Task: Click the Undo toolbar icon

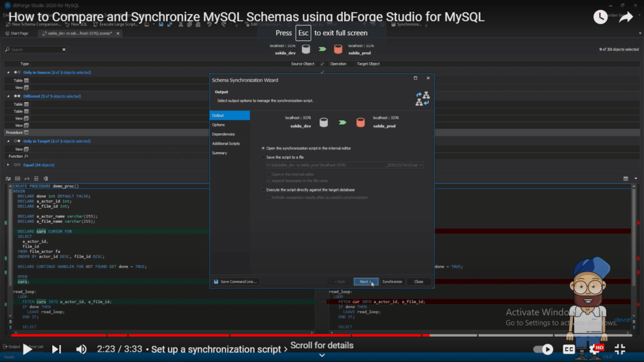Action: 209,25
